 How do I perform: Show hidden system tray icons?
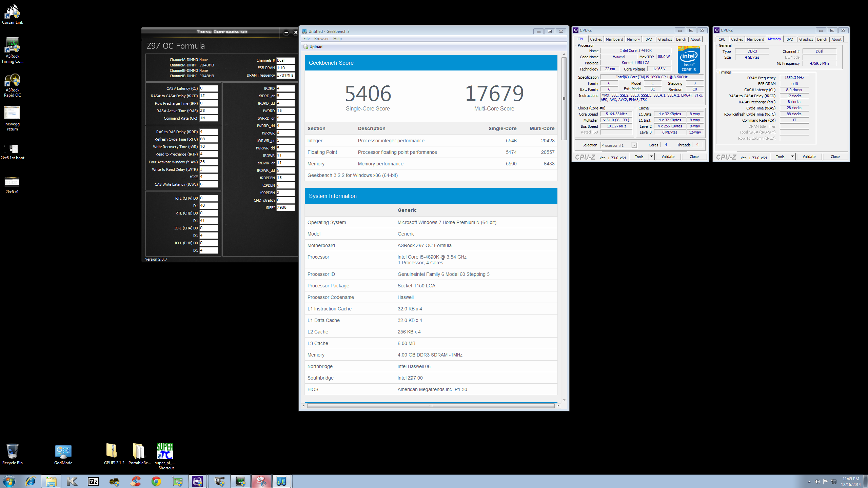[809, 481]
